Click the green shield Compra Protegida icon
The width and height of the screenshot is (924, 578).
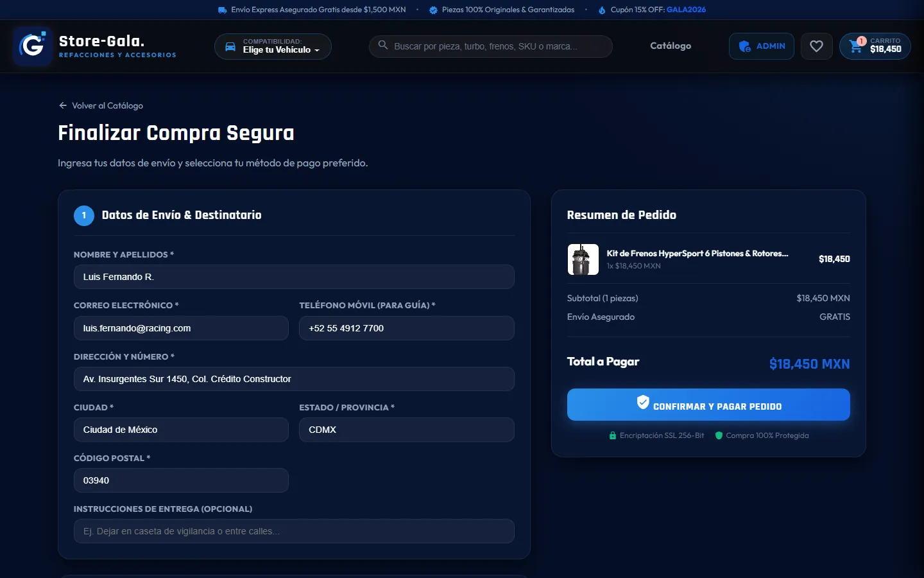[719, 435]
